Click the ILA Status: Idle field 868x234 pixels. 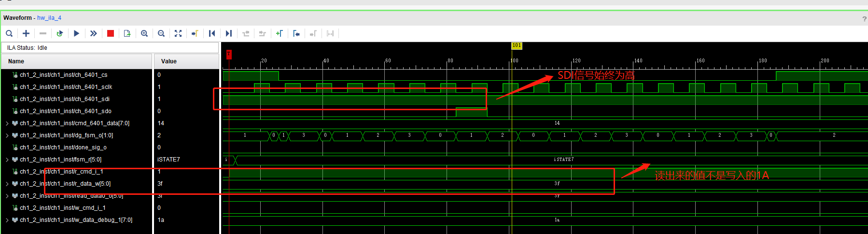click(111, 48)
